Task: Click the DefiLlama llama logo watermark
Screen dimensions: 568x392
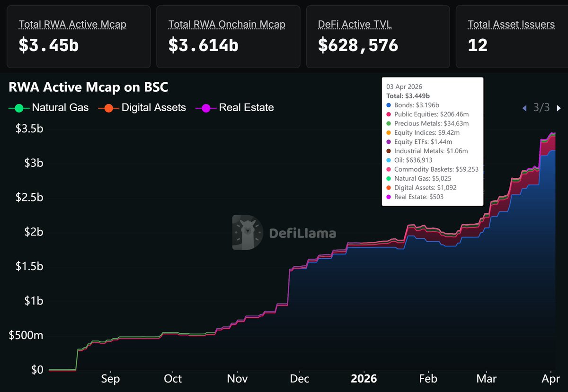Action: click(247, 232)
